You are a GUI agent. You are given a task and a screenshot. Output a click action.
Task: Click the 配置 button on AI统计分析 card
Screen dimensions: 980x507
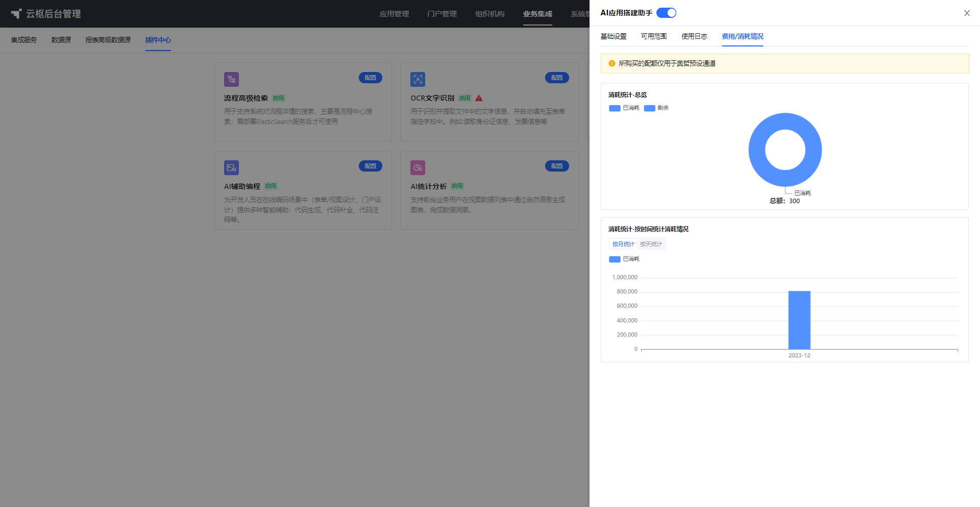[557, 166]
